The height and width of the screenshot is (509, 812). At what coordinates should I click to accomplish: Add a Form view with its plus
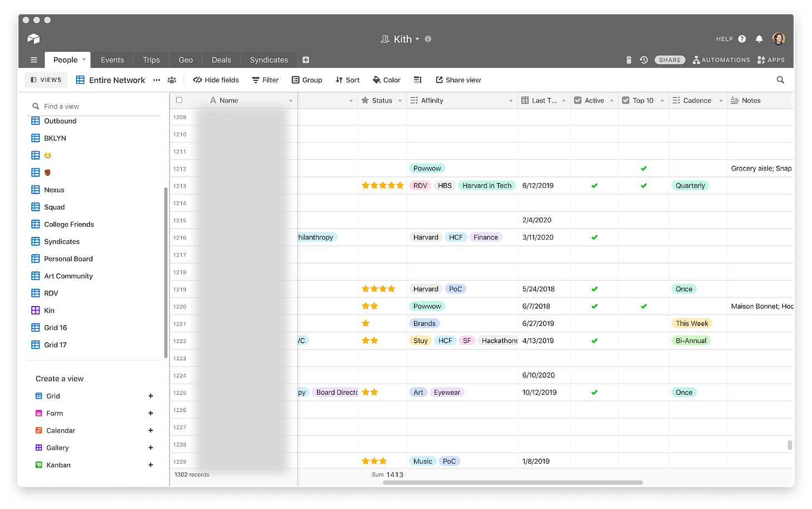[151, 414]
